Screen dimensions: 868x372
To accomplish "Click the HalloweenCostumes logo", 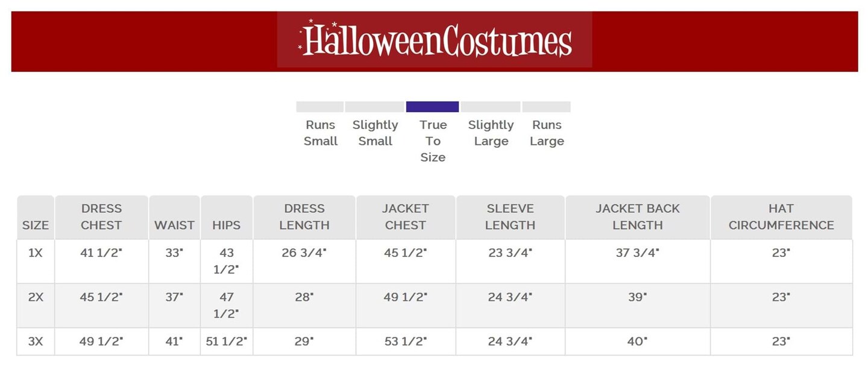I will (x=435, y=40).
